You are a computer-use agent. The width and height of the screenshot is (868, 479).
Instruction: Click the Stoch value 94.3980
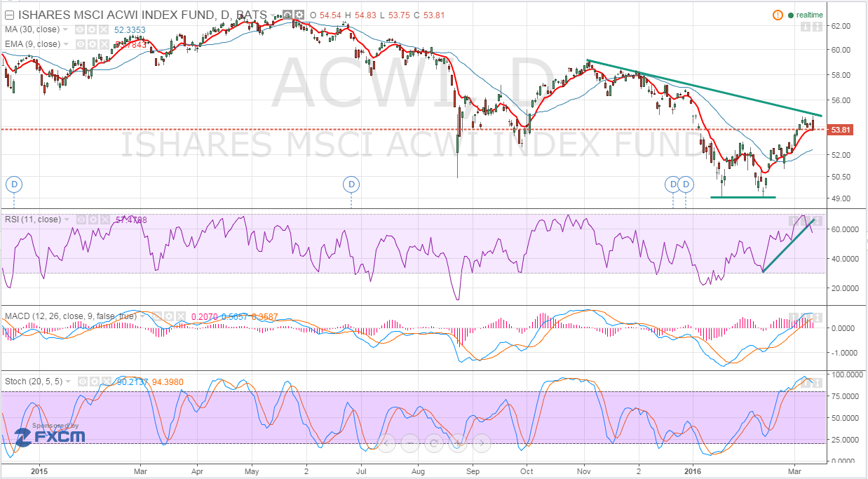point(168,382)
